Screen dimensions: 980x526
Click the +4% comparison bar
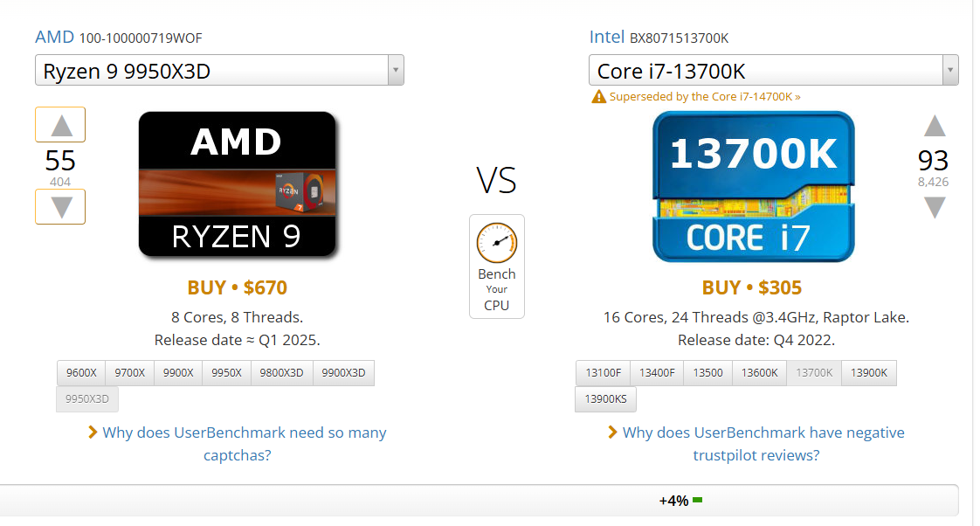[479, 501]
